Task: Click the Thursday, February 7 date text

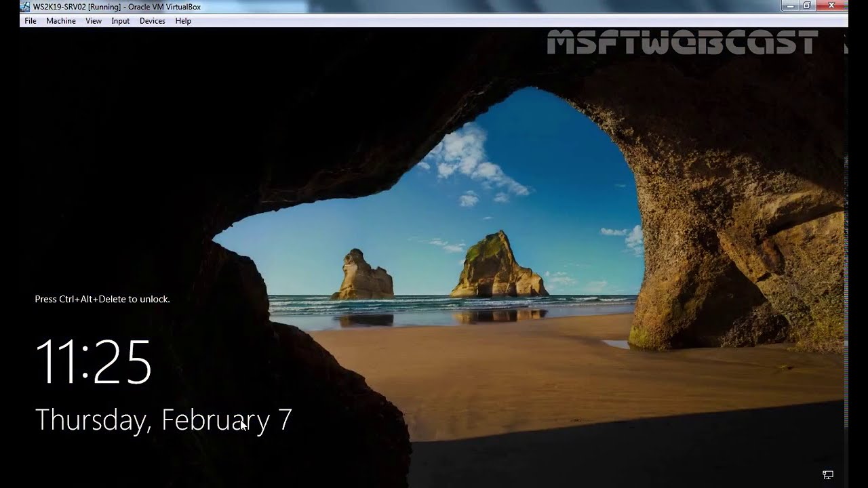Action: [163, 420]
